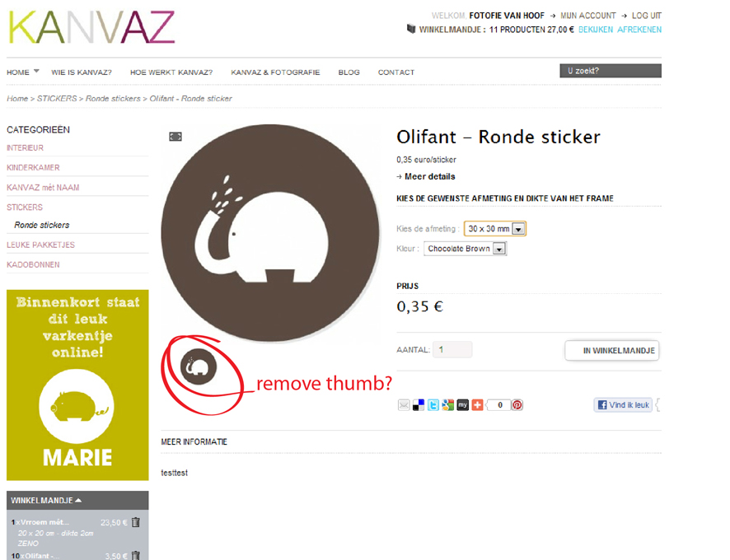Expand the Home menu arrow
The width and height of the screenshot is (730, 560).
36,71
